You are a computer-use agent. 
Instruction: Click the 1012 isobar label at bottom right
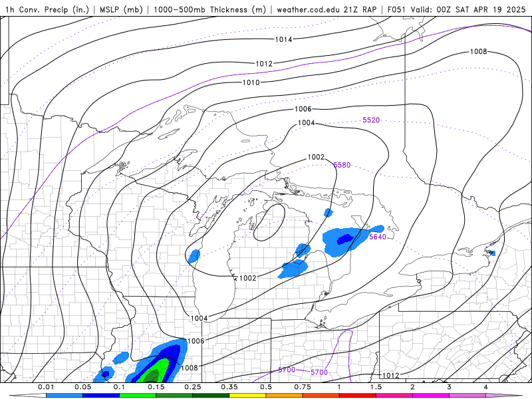[390, 376]
